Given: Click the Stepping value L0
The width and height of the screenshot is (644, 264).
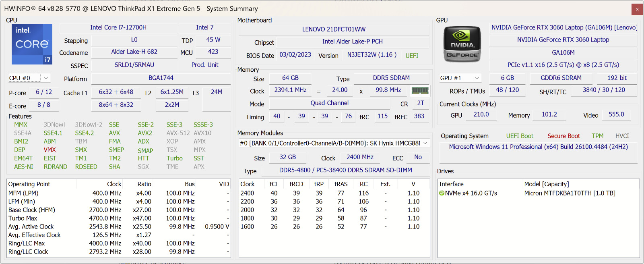Looking at the screenshot, I should pos(134,40).
